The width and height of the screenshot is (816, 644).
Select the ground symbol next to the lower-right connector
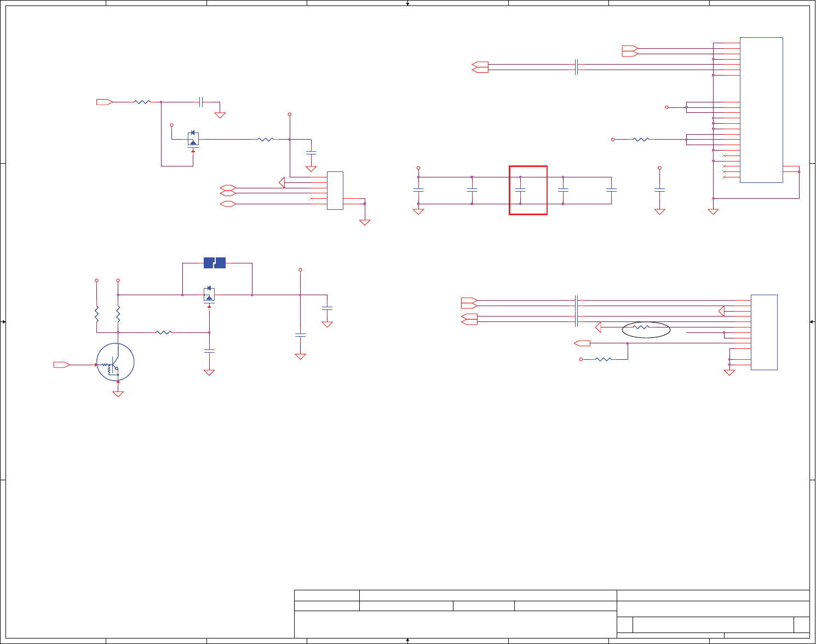[729, 372]
